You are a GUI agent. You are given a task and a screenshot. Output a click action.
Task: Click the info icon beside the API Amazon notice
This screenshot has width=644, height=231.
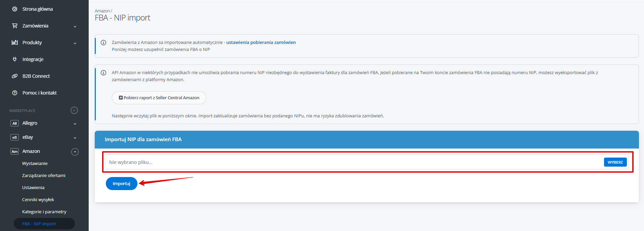point(103,73)
